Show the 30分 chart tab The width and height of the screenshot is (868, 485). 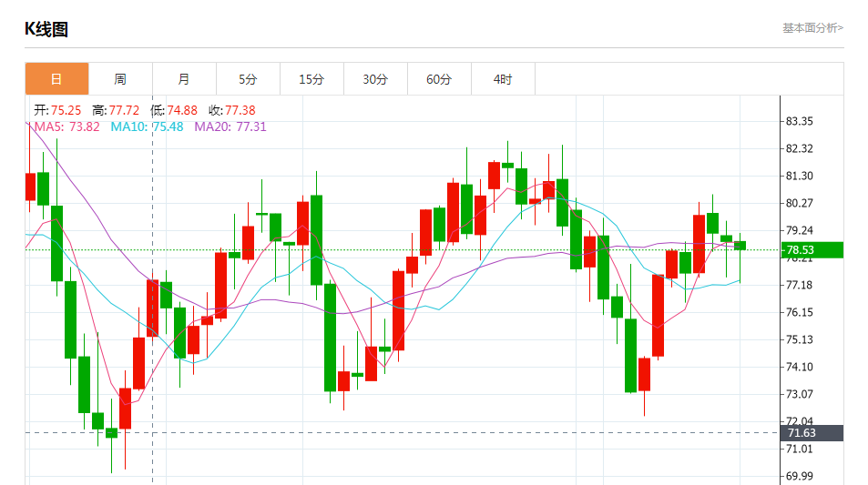click(x=375, y=79)
